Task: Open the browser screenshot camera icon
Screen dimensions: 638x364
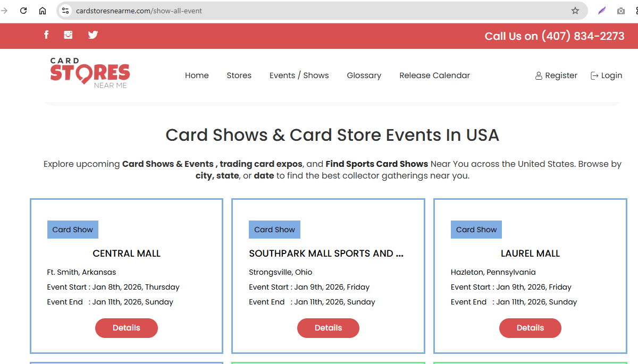Action: tap(620, 10)
